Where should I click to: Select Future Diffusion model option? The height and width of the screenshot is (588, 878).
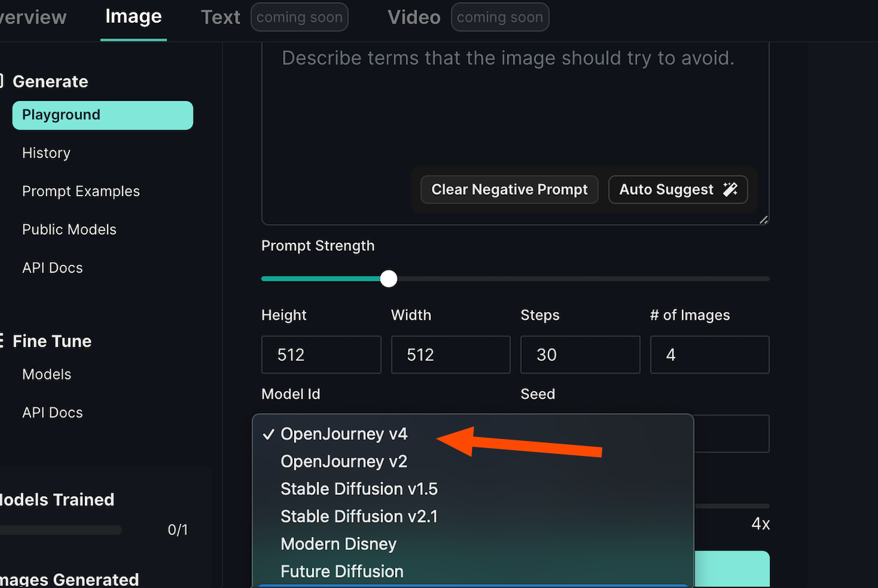(x=342, y=572)
